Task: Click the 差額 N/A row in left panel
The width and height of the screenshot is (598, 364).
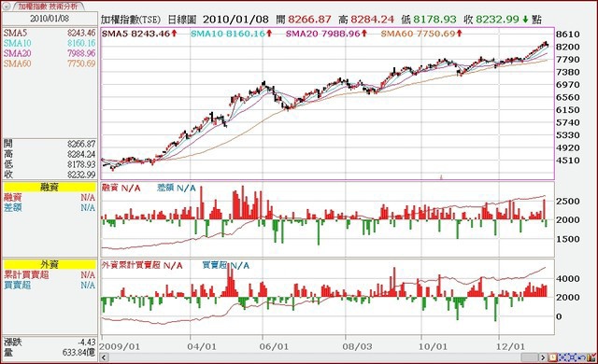Action: pos(50,207)
